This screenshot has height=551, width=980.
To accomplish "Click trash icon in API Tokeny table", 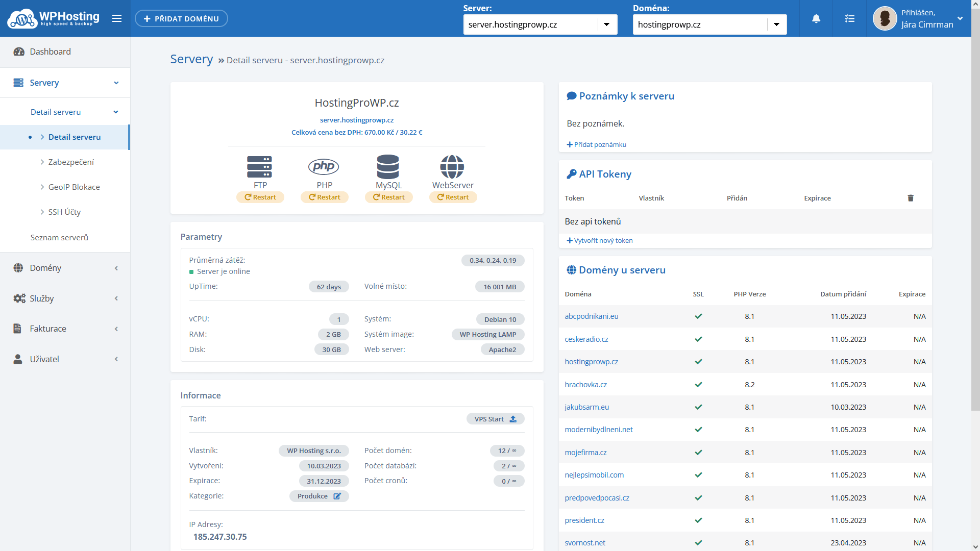I will (x=911, y=198).
